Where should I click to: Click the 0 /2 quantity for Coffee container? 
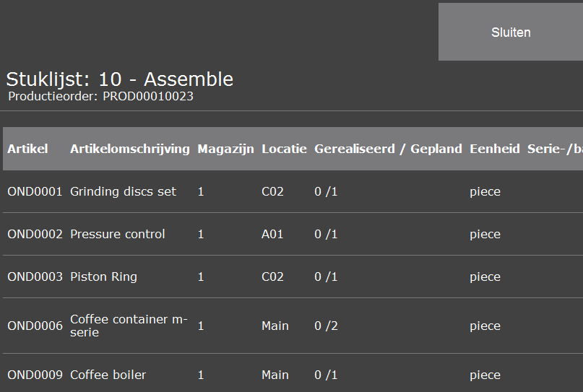[326, 326]
